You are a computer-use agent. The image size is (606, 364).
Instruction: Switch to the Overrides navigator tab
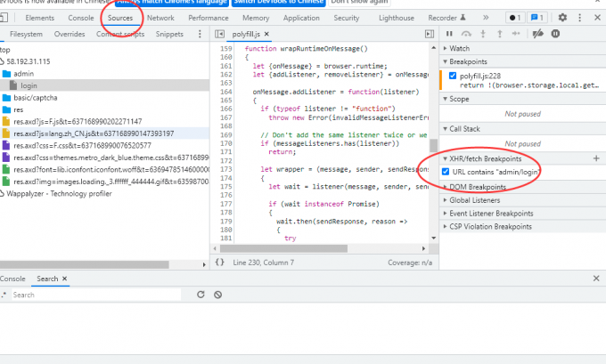pos(70,34)
